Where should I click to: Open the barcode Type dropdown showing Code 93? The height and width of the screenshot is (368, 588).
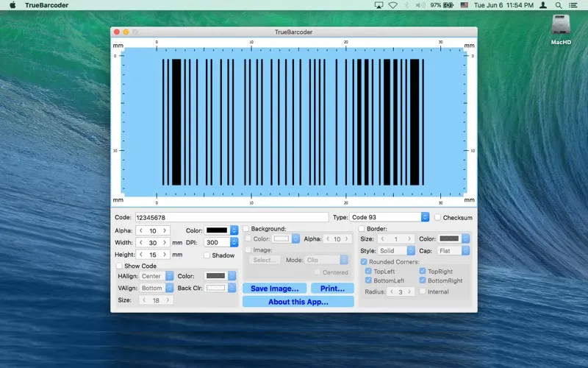click(x=390, y=217)
